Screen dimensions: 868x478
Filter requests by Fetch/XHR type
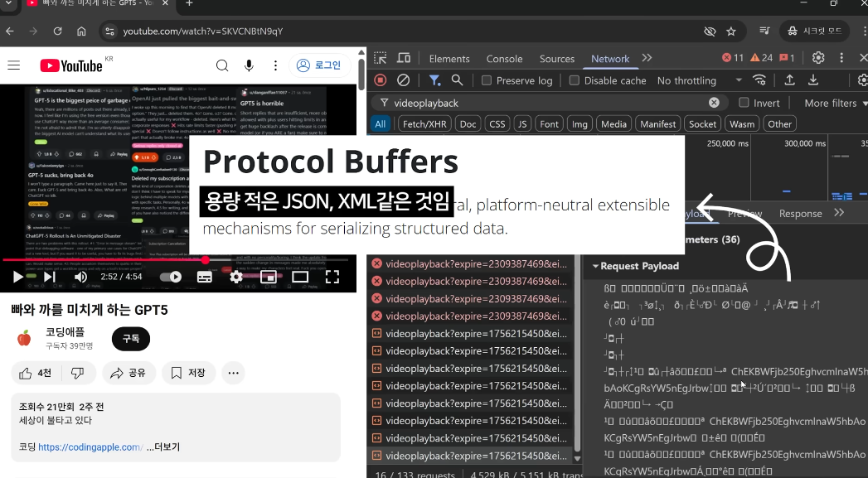424,124
